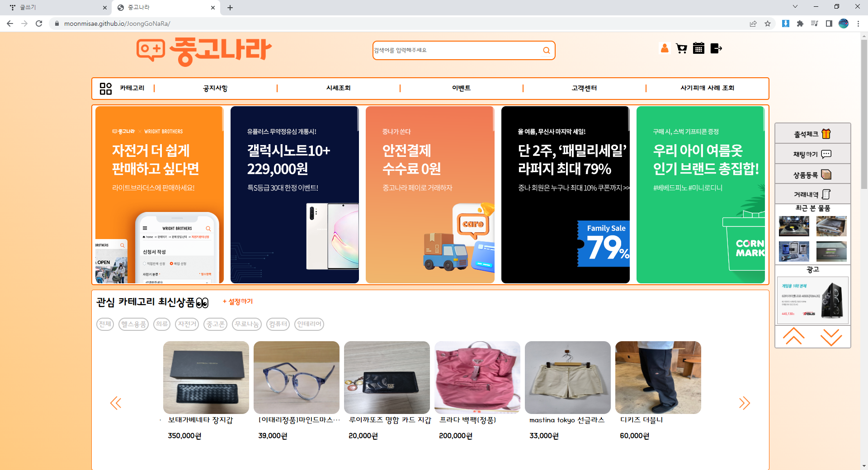Open the calendar icon in header

pos(698,48)
